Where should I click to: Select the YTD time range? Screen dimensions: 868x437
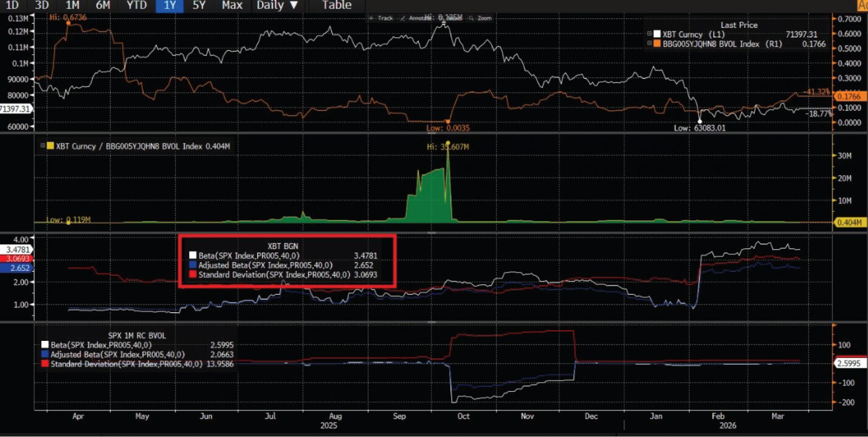coord(137,5)
